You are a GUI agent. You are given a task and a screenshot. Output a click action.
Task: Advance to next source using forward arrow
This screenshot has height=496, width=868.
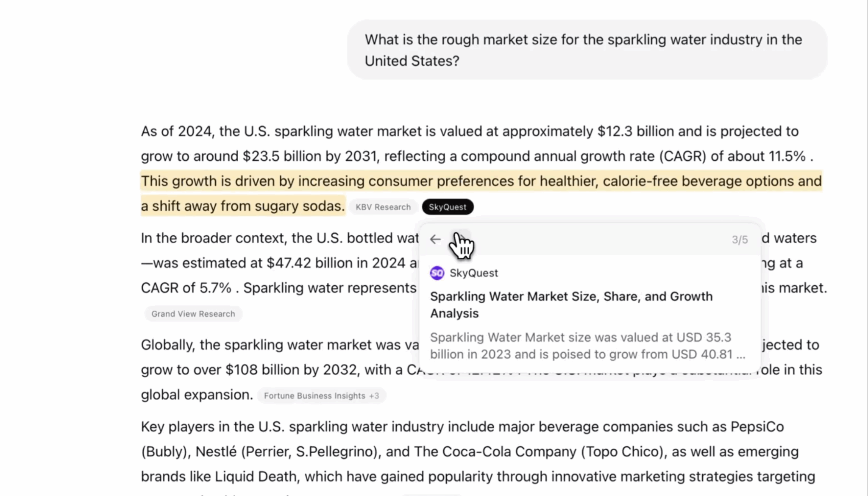pyautogui.click(x=461, y=240)
